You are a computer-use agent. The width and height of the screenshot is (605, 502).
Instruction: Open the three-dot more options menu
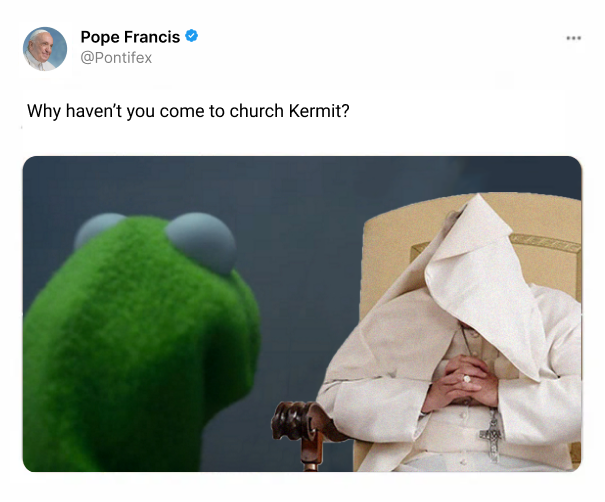573,38
